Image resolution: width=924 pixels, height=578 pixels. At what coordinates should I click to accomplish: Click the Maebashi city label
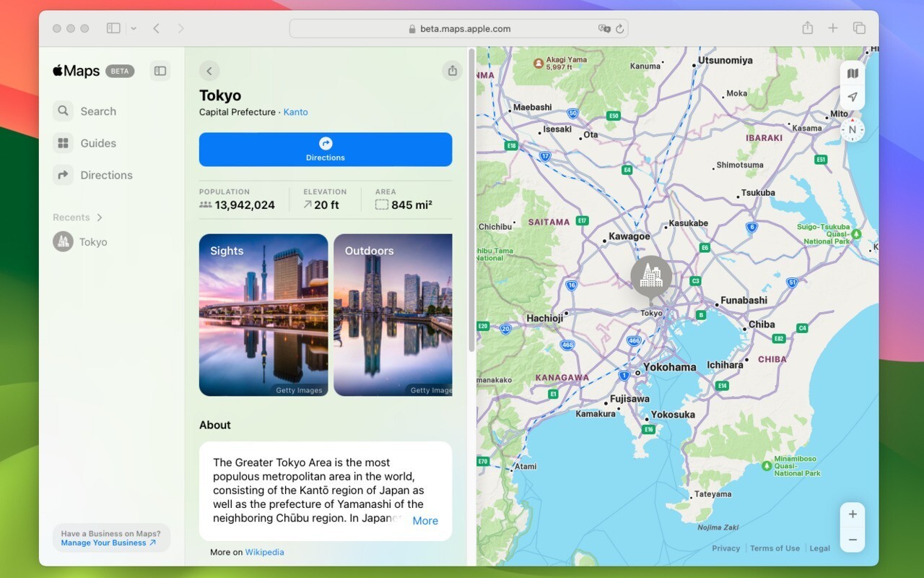(x=532, y=108)
